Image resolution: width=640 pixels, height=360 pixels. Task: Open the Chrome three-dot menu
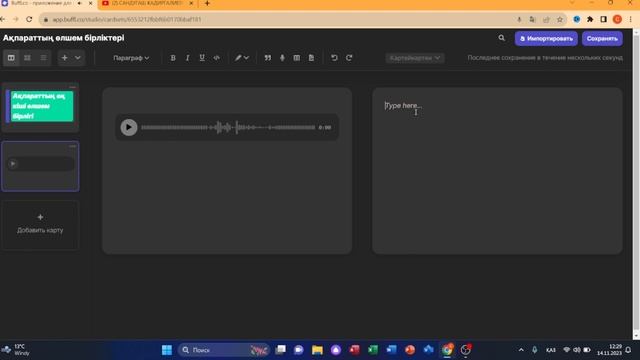tap(631, 19)
